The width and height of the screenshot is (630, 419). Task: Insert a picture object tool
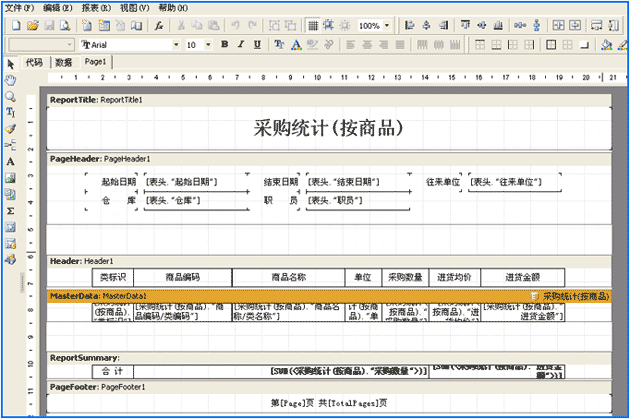point(11,178)
